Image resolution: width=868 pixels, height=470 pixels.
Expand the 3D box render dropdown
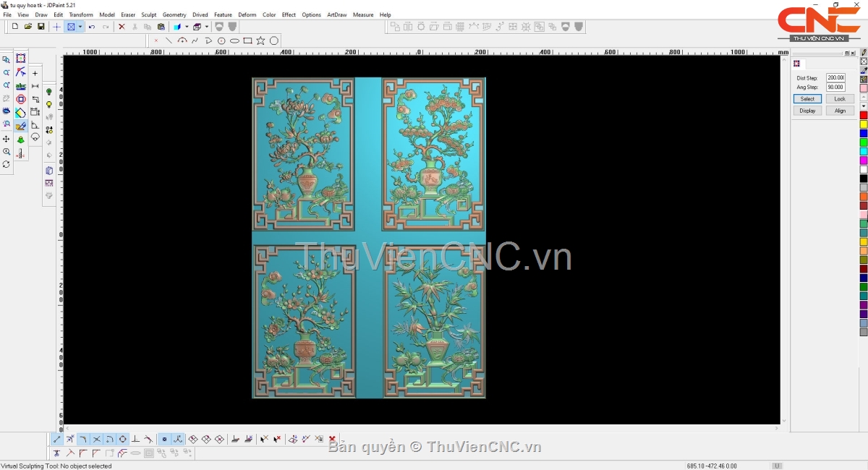pyautogui.click(x=207, y=27)
